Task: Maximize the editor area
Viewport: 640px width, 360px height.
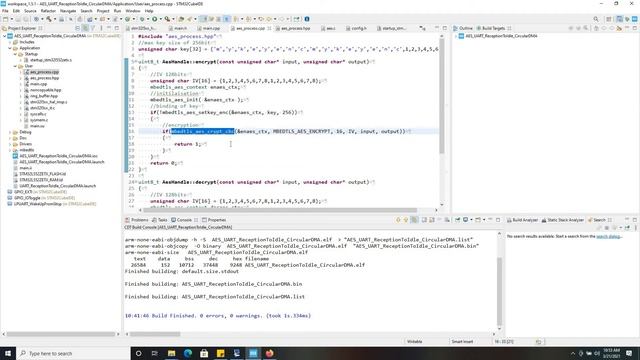Action: coord(444,28)
